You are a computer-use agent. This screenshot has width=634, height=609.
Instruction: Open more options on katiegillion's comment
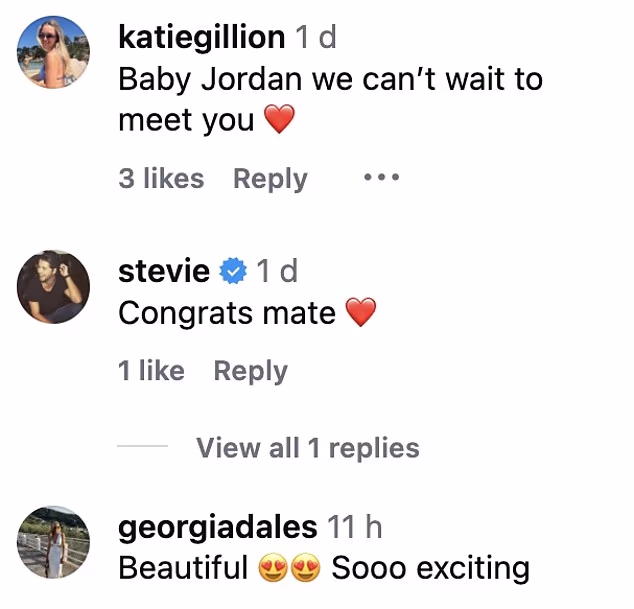point(381,178)
